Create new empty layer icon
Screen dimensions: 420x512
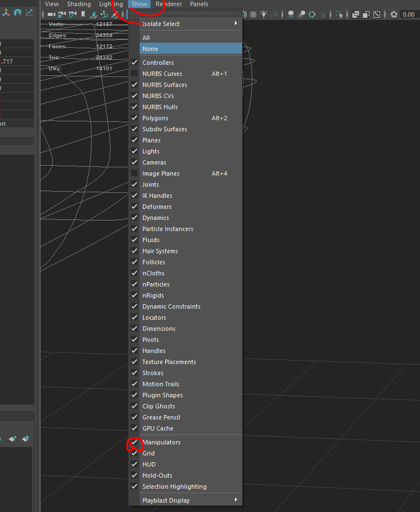point(13,438)
